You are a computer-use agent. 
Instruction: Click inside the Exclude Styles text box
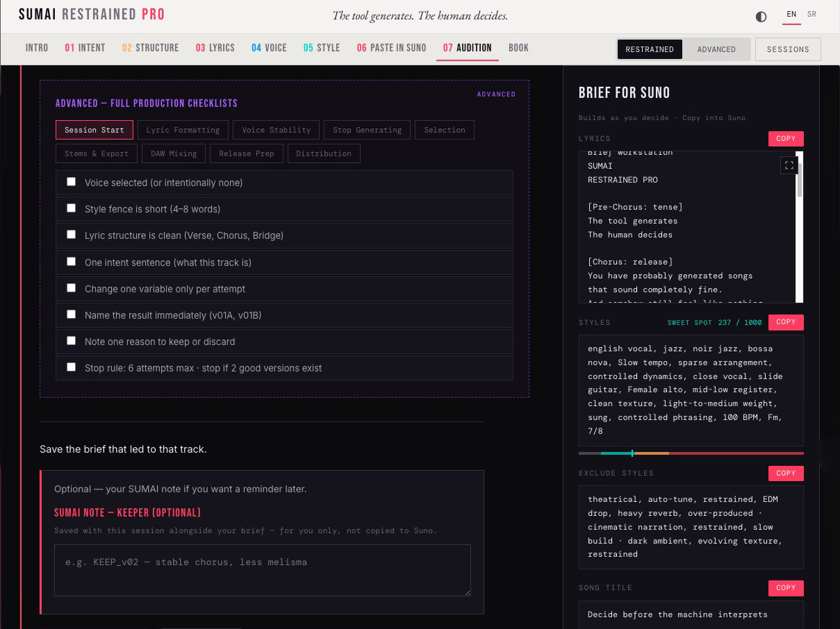[691, 527]
